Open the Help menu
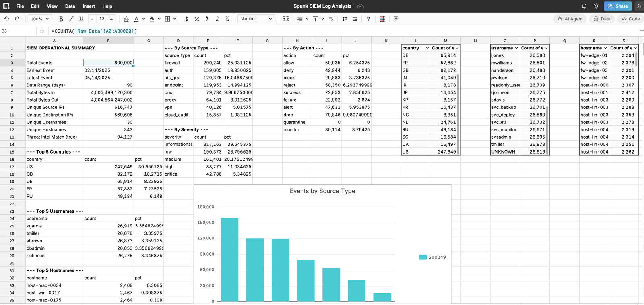Viewport: 644px width, 305px height. [x=107, y=6]
